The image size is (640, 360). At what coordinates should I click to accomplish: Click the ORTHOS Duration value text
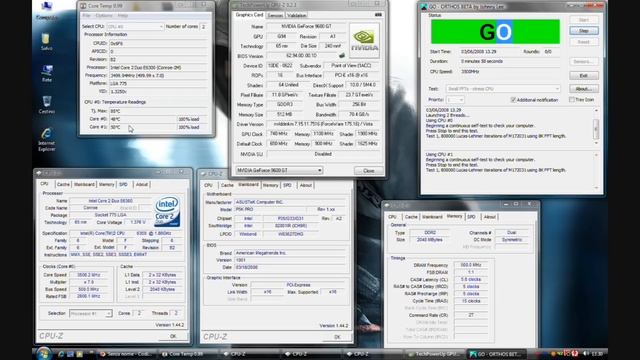click(x=482, y=61)
